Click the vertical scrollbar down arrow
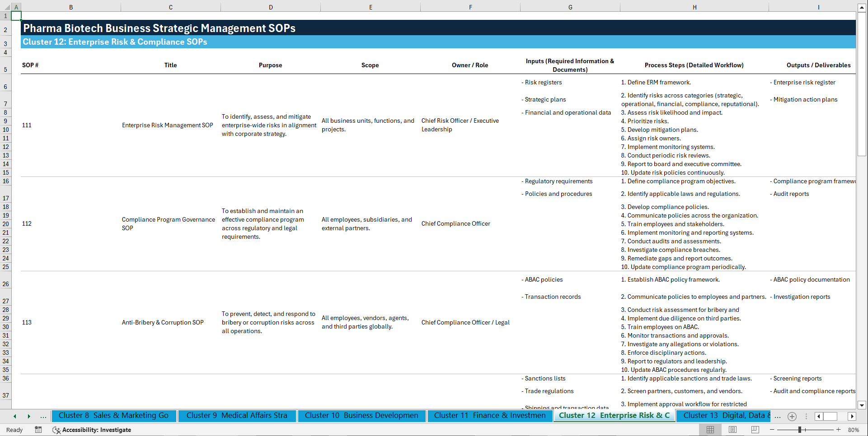 point(862,405)
